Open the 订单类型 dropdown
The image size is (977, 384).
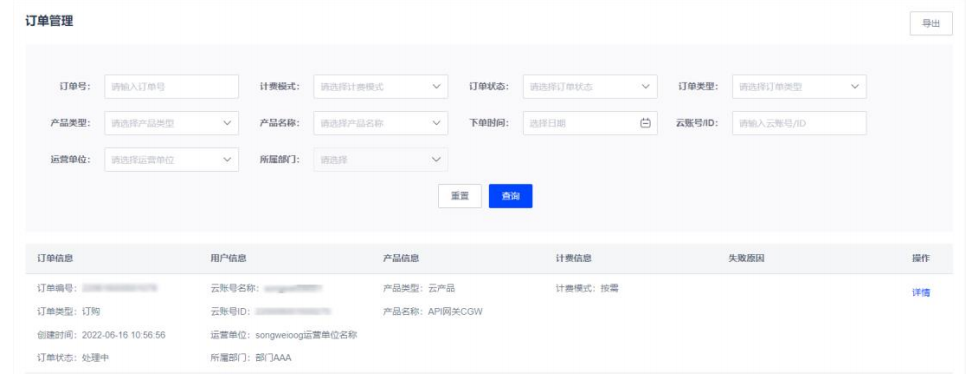pos(799,87)
